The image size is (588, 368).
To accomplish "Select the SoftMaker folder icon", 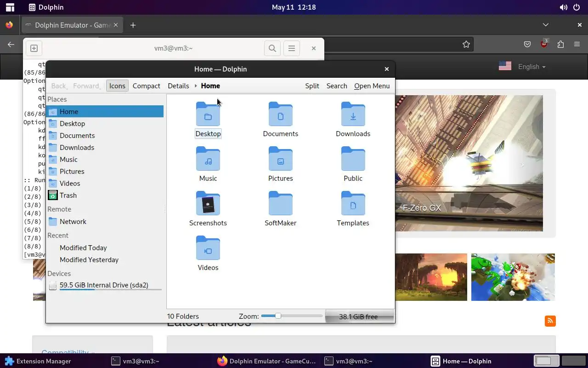I will 280,203.
